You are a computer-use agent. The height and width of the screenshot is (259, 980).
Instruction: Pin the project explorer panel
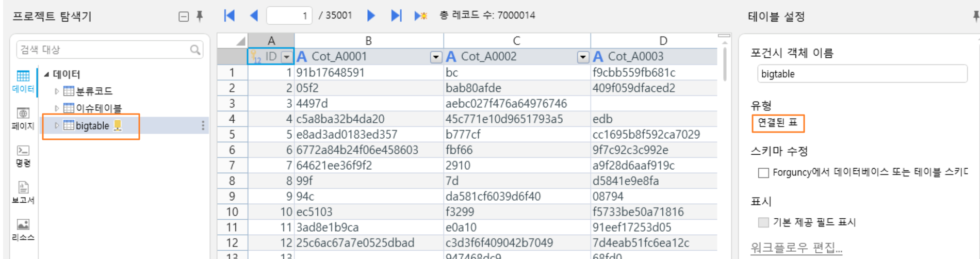coord(200,16)
